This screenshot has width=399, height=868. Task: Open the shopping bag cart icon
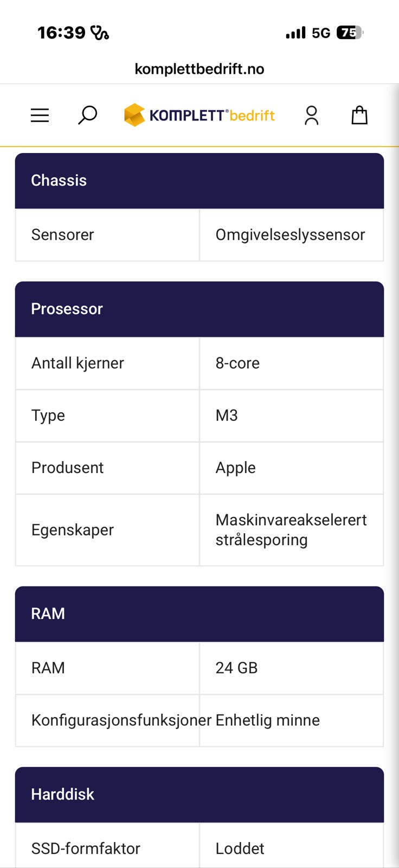pos(359,115)
